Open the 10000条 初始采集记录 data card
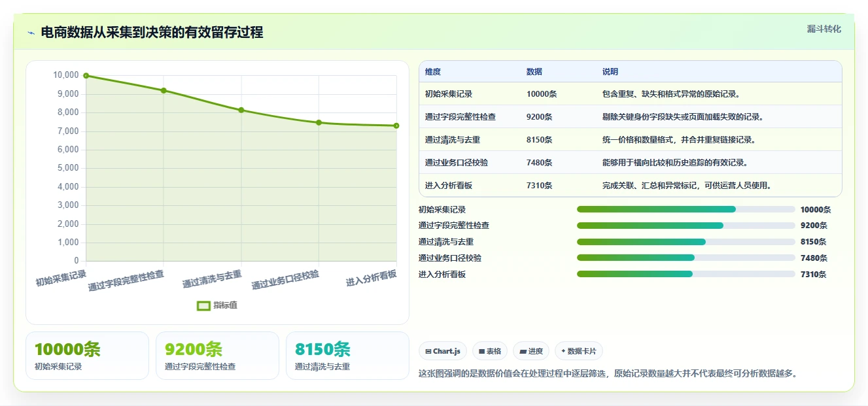The image size is (868, 406). pyautogui.click(x=87, y=356)
